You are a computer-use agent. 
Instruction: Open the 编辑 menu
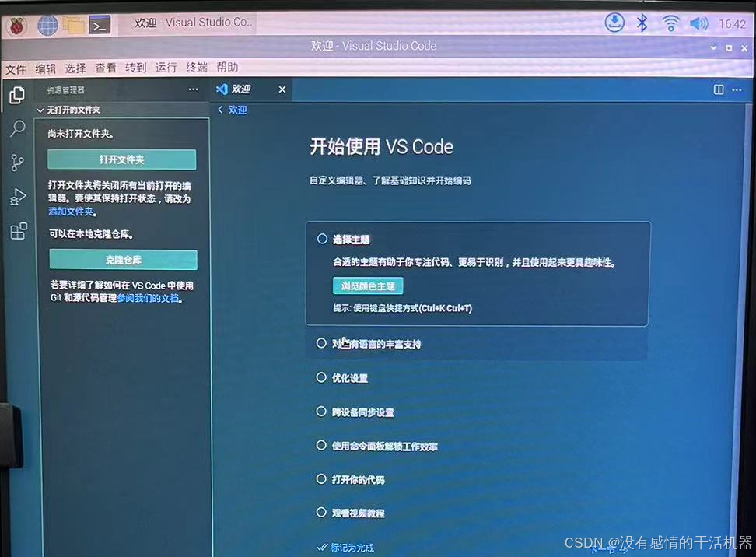pos(45,68)
